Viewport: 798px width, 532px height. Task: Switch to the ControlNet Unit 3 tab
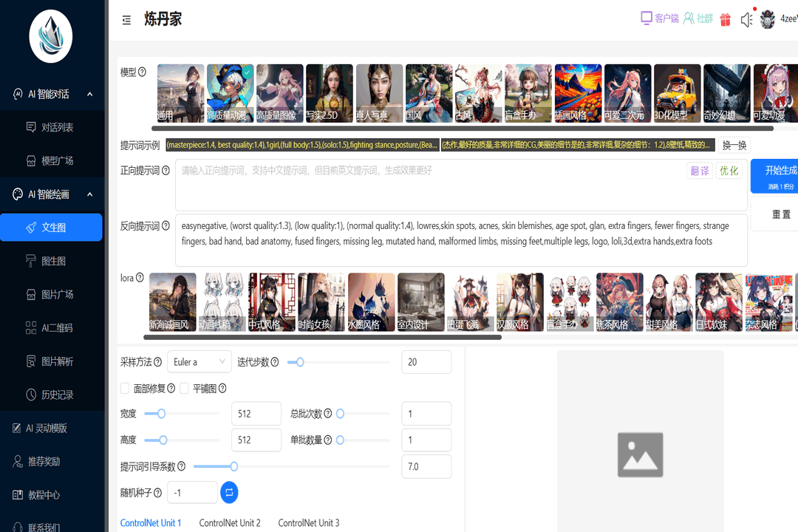point(308,522)
